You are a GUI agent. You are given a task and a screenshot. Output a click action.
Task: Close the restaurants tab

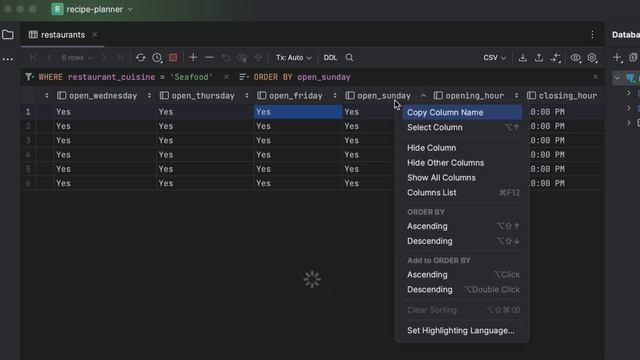[x=95, y=35]
